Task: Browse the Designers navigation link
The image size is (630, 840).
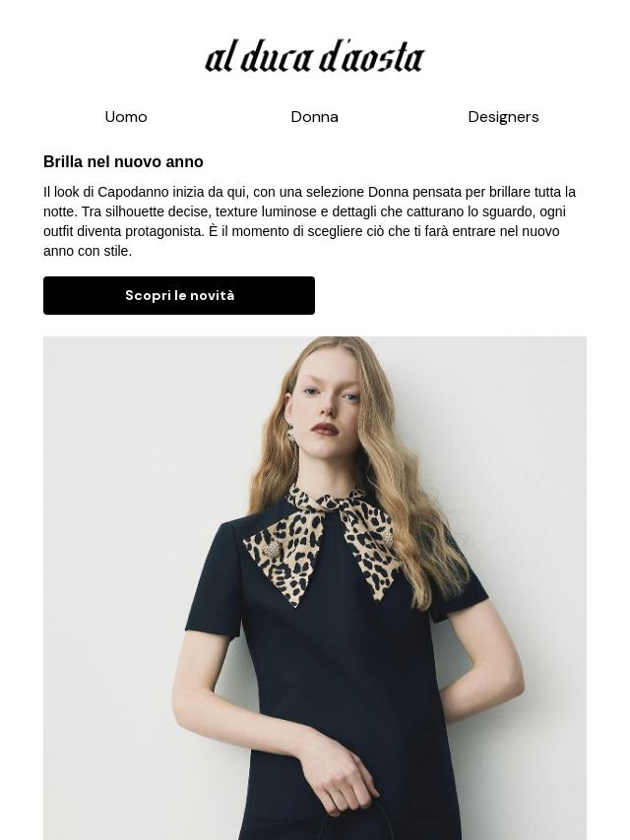Action: click(503, 117)
